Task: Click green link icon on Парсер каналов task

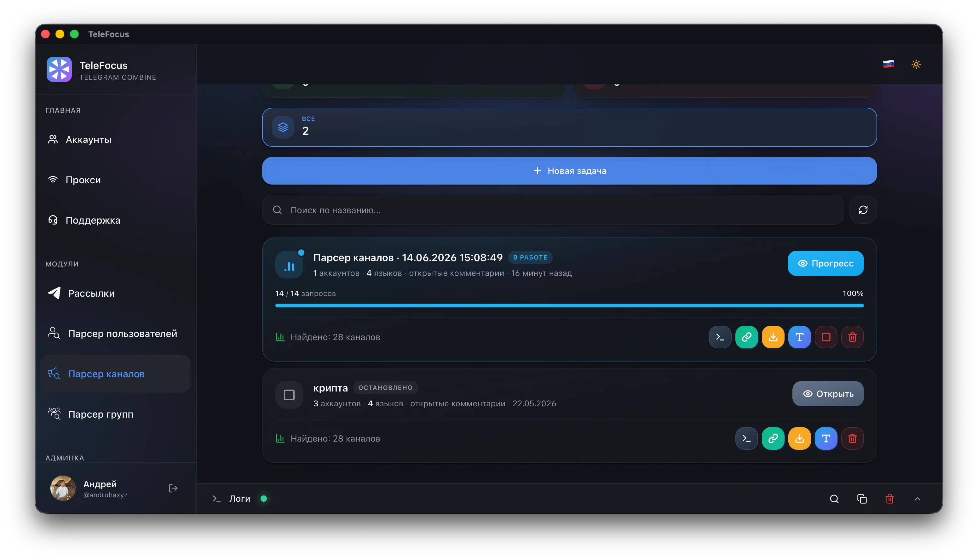Action: pos(746,337)
